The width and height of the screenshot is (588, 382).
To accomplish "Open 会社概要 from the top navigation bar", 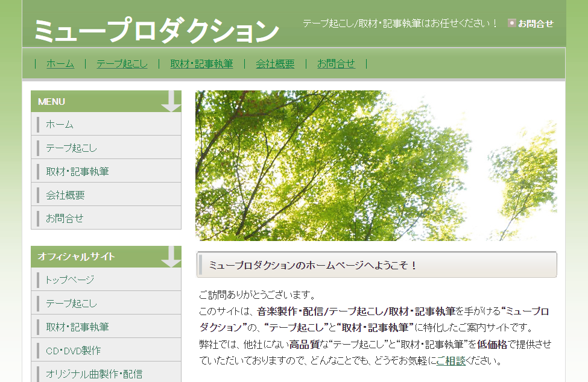I will (275, 64).
